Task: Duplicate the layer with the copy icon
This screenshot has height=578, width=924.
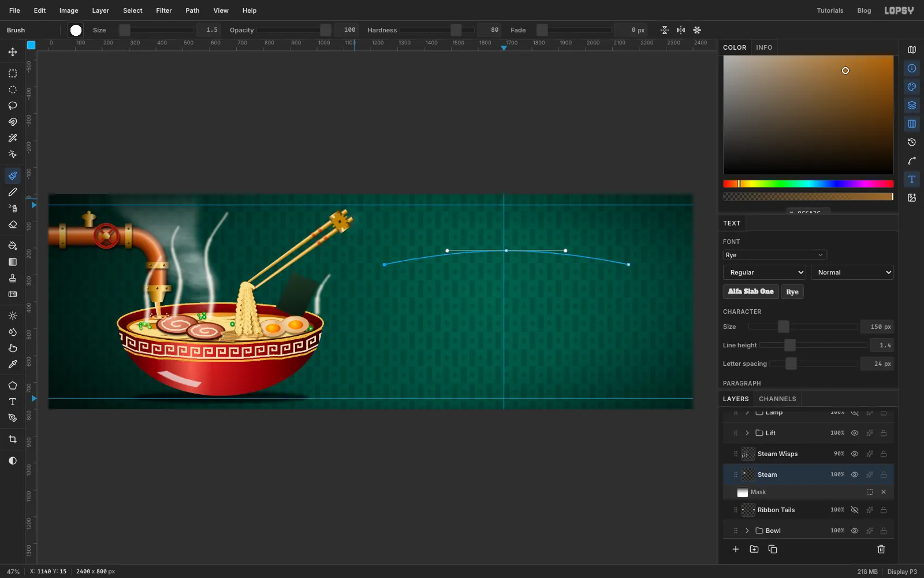Action: [x=773, y=549]
